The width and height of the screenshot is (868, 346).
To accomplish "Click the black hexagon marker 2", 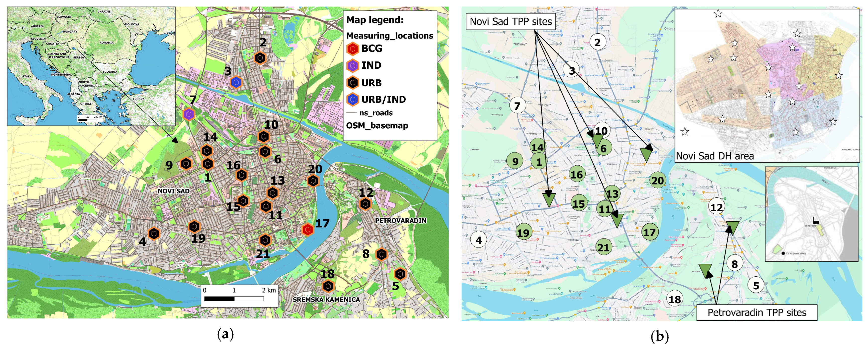I will [x=260, y=58].
